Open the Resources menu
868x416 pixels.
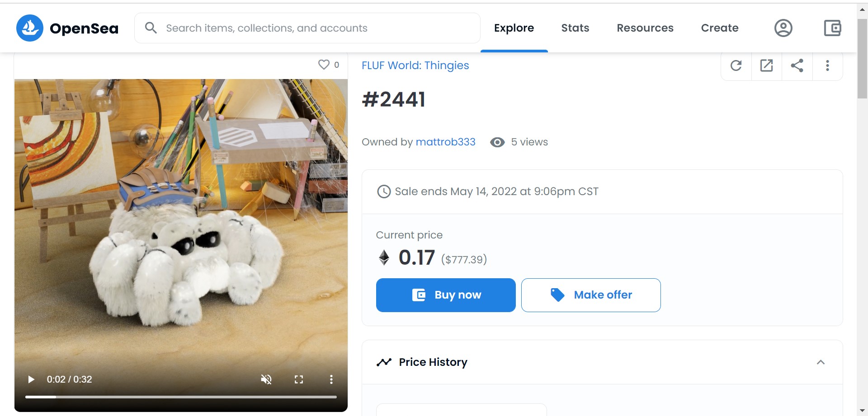(x=645, y=28)
